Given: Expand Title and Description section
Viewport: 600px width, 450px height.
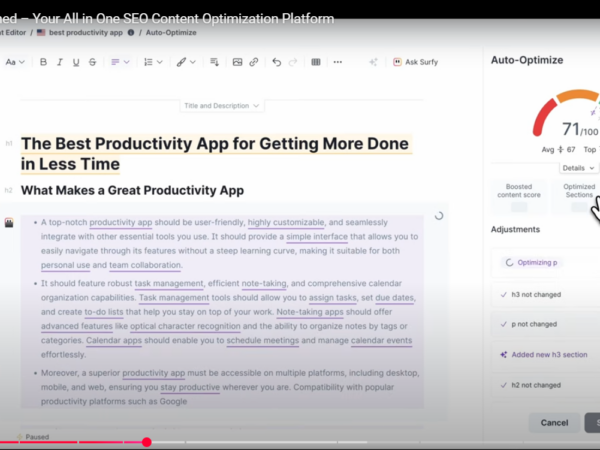Looking at the screenshot, I should (222, 106).
